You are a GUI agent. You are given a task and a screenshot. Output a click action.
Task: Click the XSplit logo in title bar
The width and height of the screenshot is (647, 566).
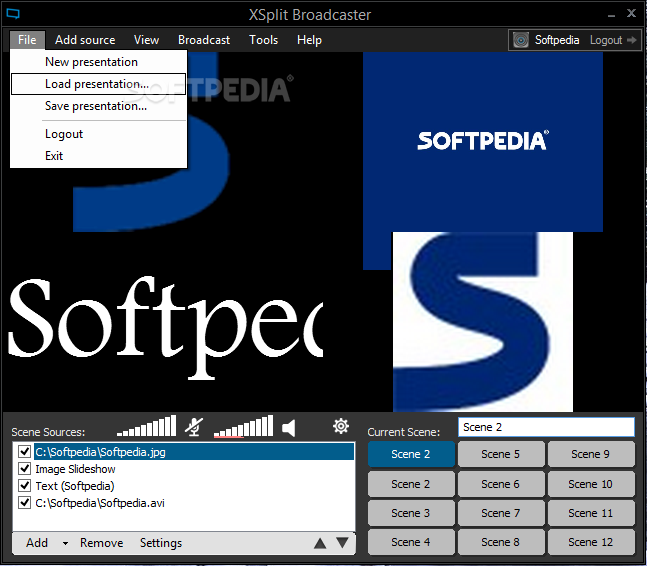(x=13, y=14)
